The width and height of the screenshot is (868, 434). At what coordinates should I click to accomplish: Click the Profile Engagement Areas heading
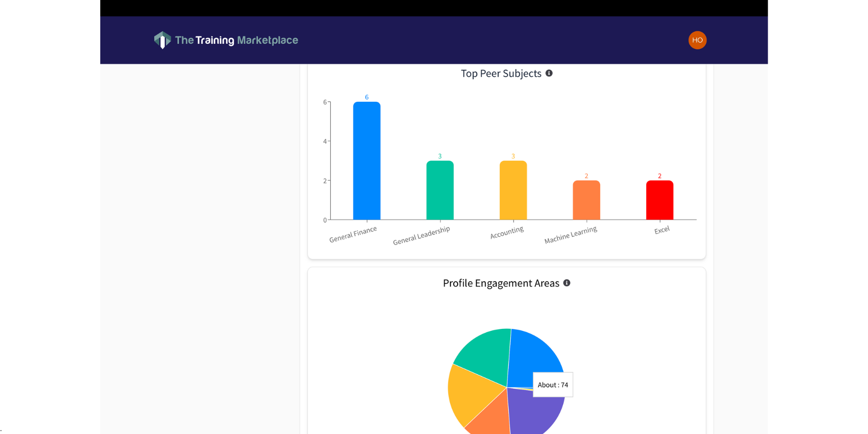(501, 283)
